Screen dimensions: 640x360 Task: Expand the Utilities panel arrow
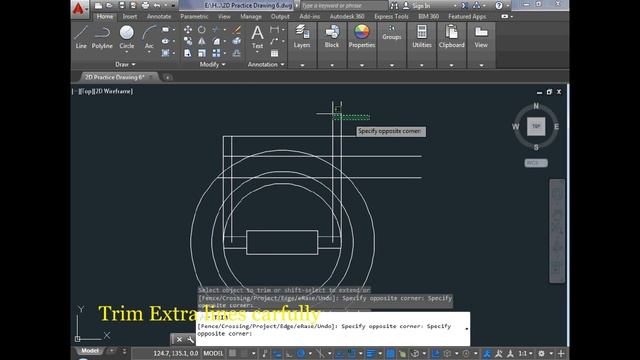[x=422, y=65]
